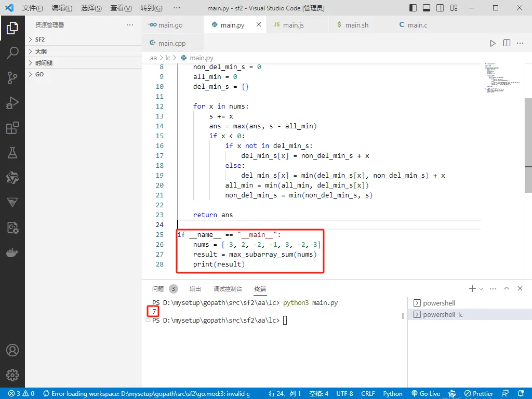Open the 调试控制台 debug console tab
This screenshot has width=532, height=399.
click(x=228, y=289)
